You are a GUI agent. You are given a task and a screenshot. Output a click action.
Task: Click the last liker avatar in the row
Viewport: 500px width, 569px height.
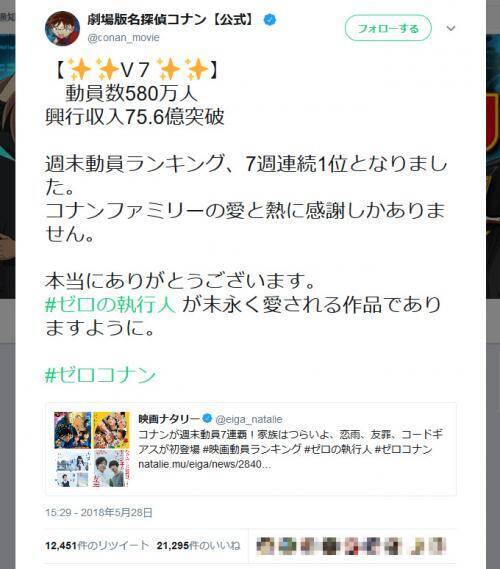tap(437, 546)
